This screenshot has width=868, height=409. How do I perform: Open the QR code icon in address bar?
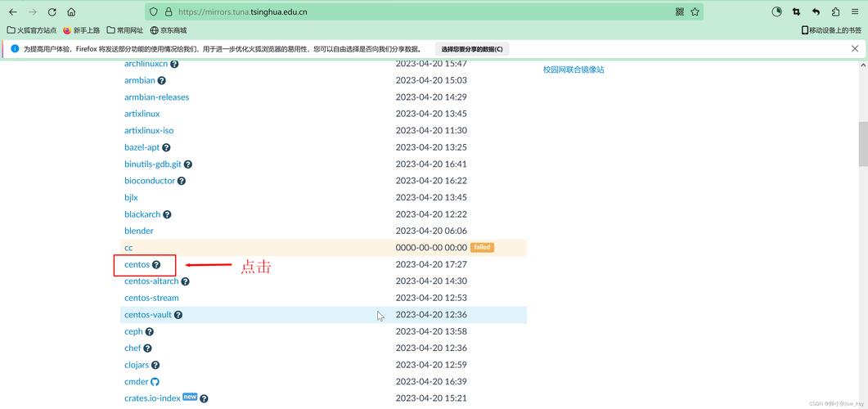[x=680, y=11]
